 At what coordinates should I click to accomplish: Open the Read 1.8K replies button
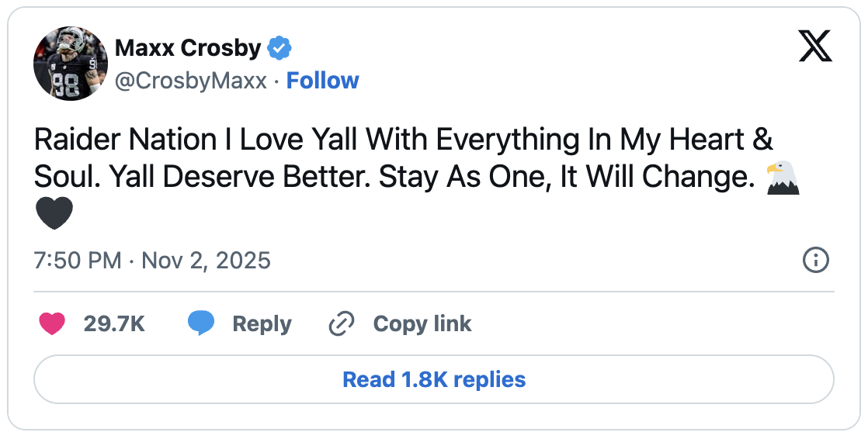coord(434,379)
